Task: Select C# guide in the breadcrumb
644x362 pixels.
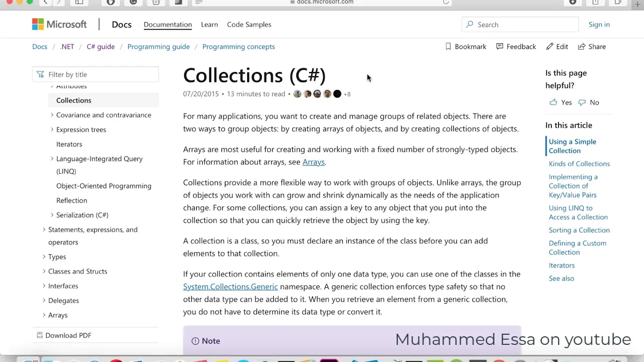Action: point(101,46)
